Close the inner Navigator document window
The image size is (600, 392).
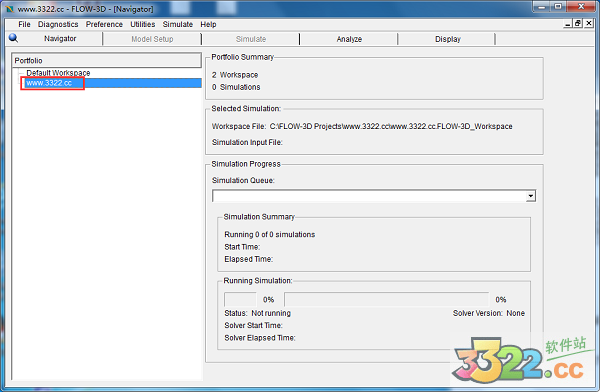coord(589,24)
